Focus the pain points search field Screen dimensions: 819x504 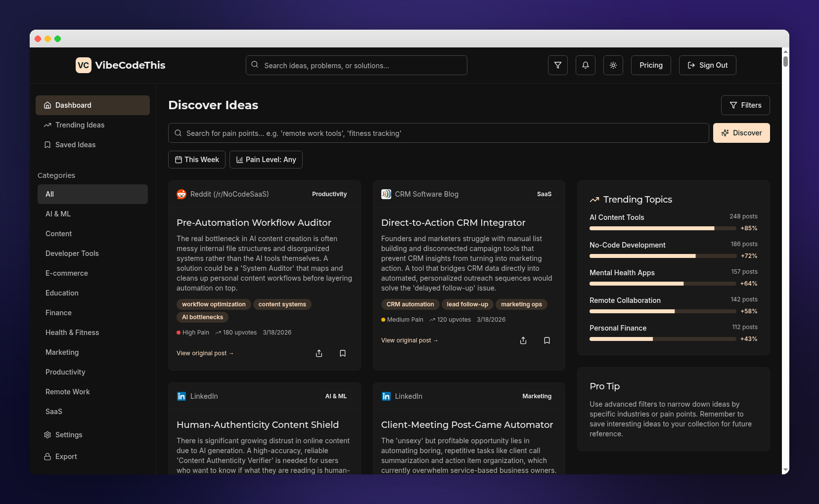point(439,133)
